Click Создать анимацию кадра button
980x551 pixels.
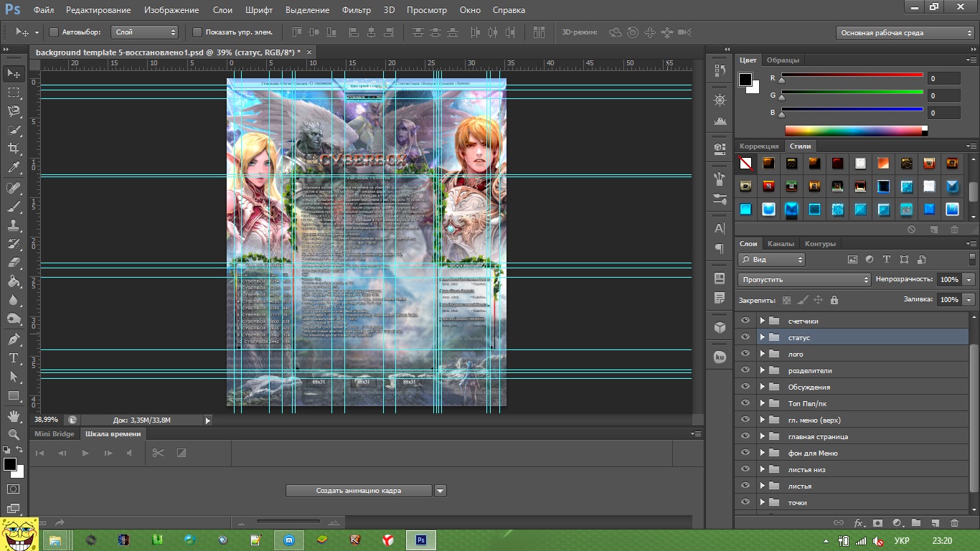[359, 491]
